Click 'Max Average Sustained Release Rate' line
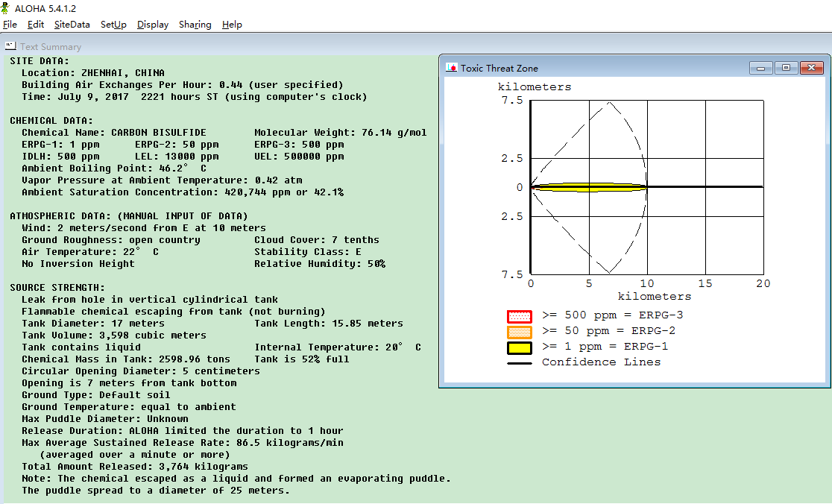The image size is (832, 504). click(x=183, y=443)
